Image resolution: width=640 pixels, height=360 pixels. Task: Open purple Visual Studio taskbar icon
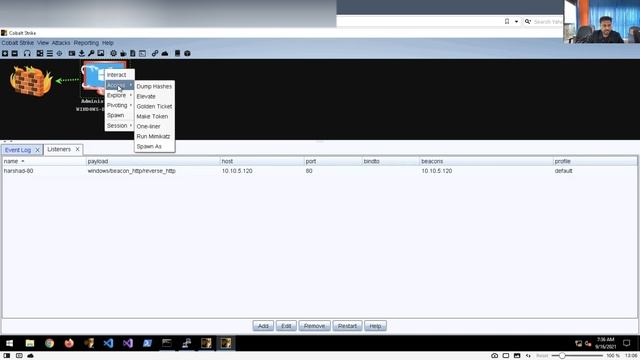tap(128, 343)
